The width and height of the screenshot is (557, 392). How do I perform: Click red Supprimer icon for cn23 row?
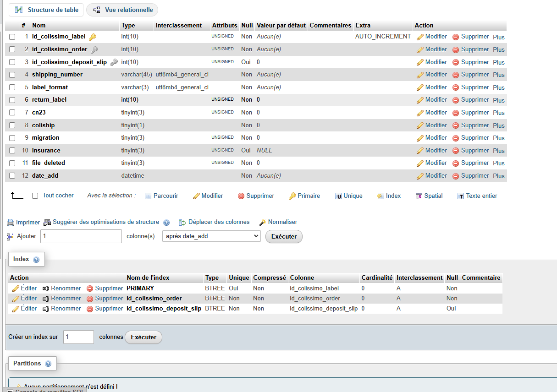pos(456,113)
